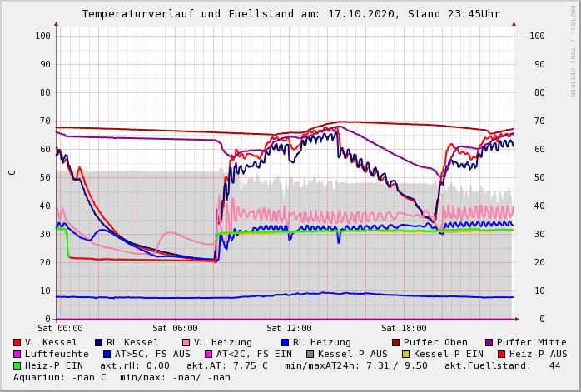Select the dark red Puffer Oben swatch
The width and height of the screenshot is (581, 392).
point(396,343)
